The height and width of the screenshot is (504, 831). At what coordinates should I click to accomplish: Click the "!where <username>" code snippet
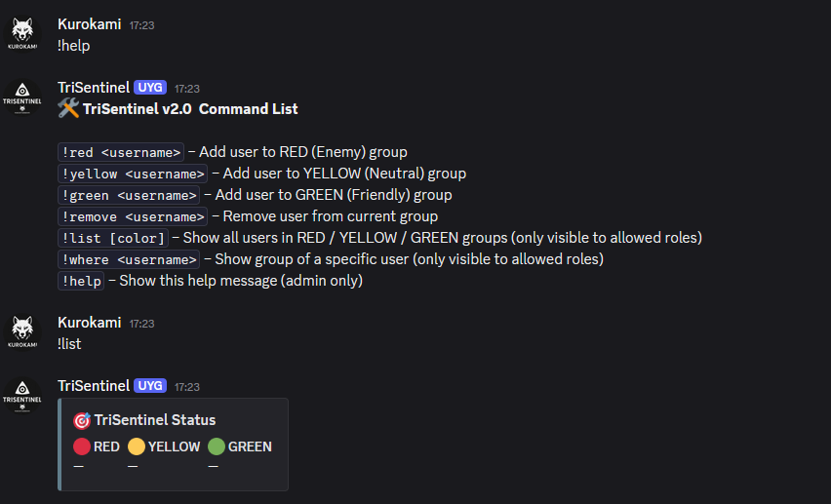[x=129, y=259]
